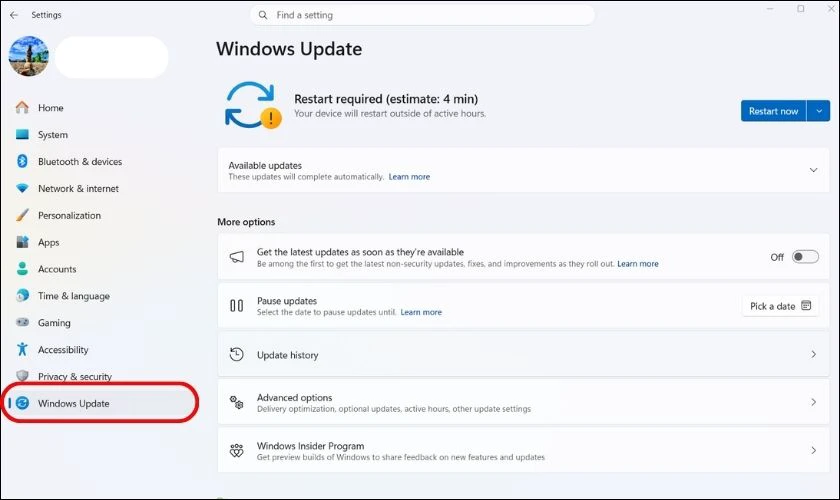
Task: Click Learn more for latest updates option
Action: [x=638, y=264]
